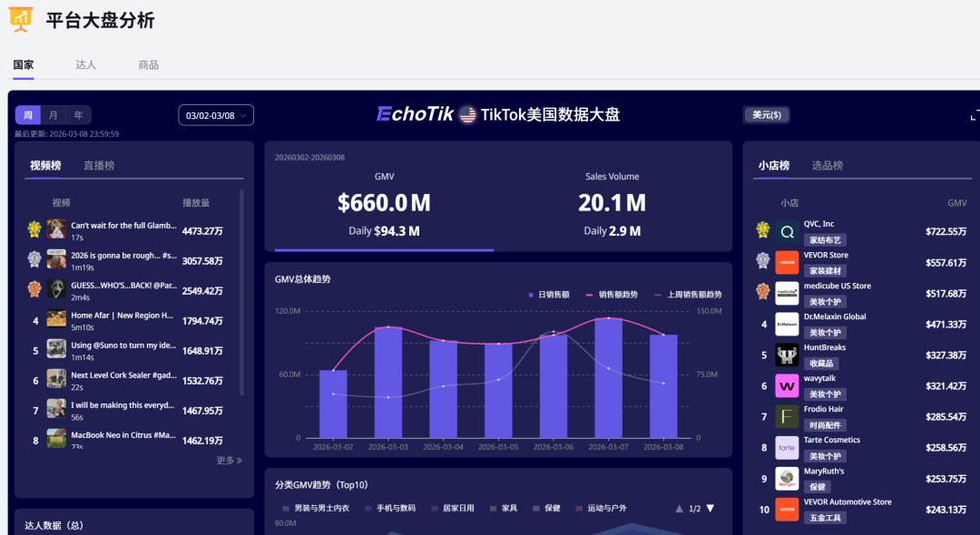Toggle the 男装与男士内衣 category legend
980x535 pixels.
click(316, 508)
